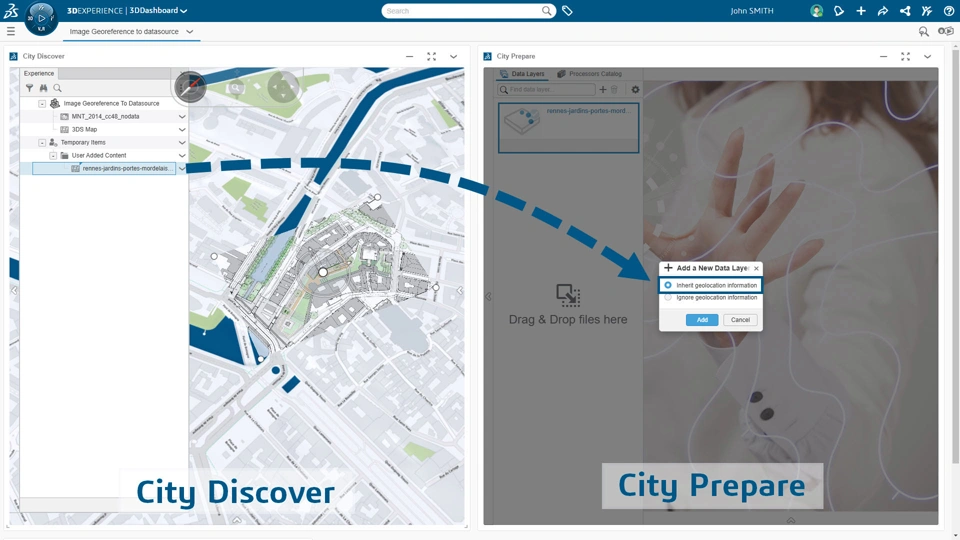Switch to the Data Layers tab
This screenshot has width=960, height=540.
[x=522, y=73]
